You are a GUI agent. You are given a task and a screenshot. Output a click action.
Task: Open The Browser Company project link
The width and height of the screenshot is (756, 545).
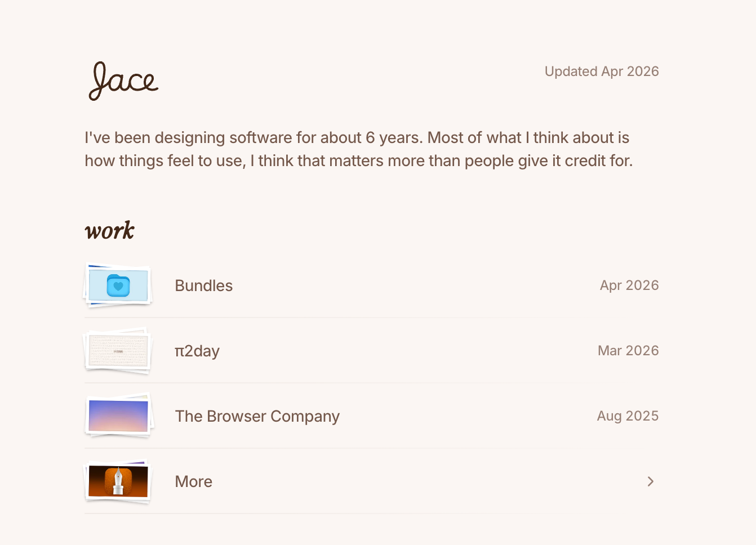click(x=257, y=416)
